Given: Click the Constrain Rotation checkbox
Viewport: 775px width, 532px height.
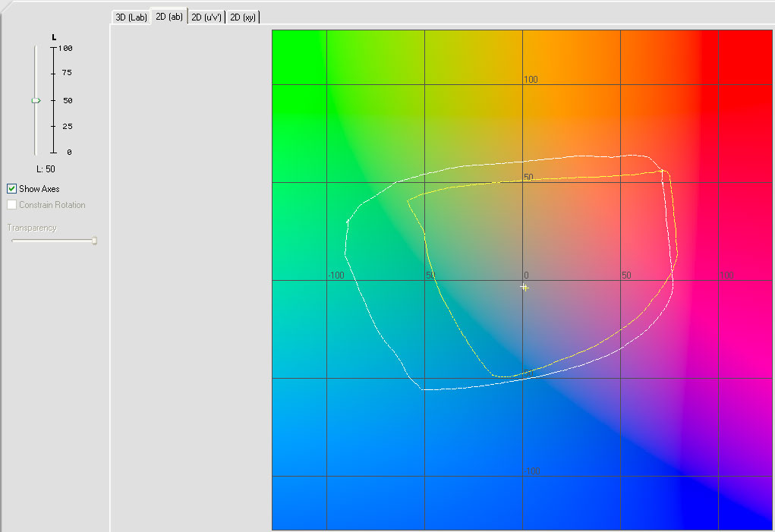Looking at the screenshot, I should [12, 204].
